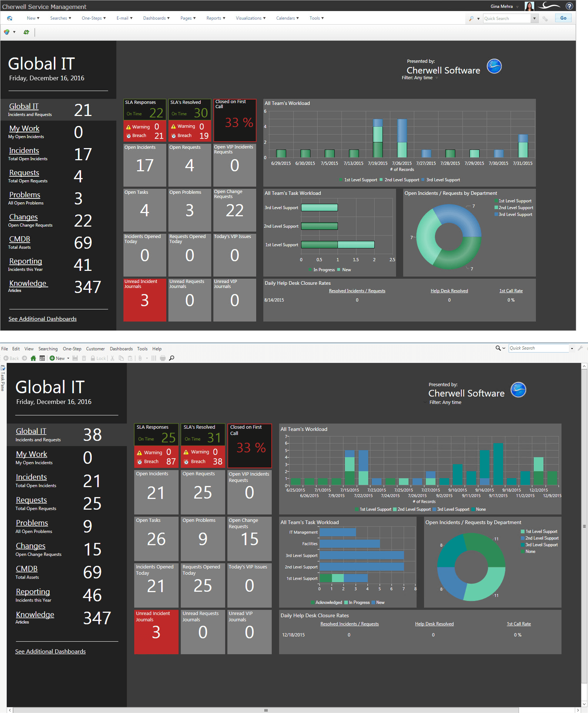The width and height of the screenshot is (588, 713).
Task: Open the Reports menu in web client
Action: (216, 18)
